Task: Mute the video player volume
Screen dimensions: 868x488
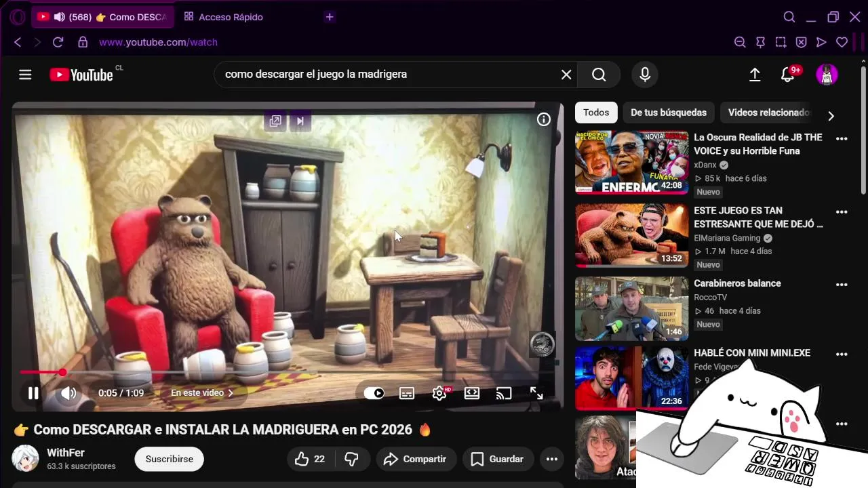Action: tap(69, 393)
